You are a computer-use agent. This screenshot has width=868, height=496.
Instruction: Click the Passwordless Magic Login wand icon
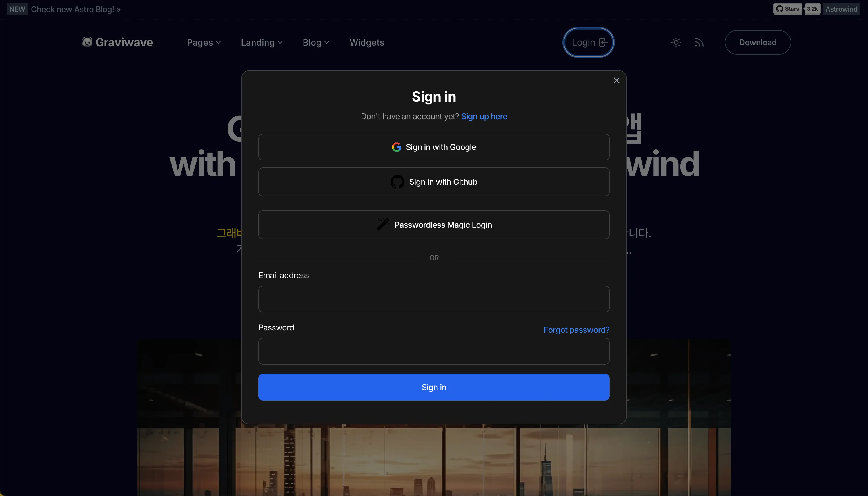(x=382, y=225)
